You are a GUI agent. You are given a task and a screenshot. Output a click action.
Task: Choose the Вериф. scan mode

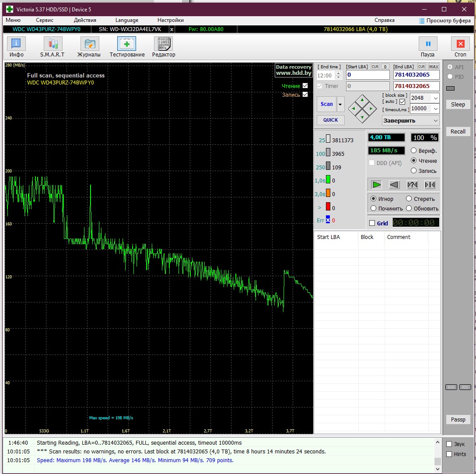click(x=413, y=151)
